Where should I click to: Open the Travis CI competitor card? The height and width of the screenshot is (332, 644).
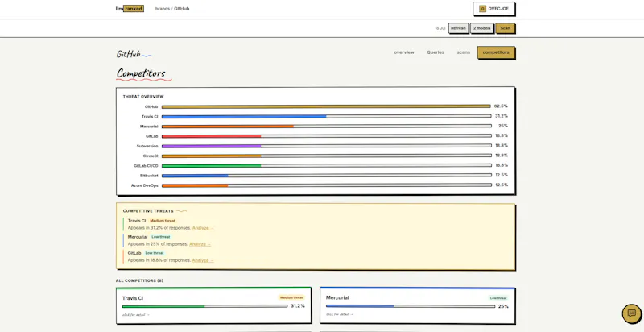(213, 305)
